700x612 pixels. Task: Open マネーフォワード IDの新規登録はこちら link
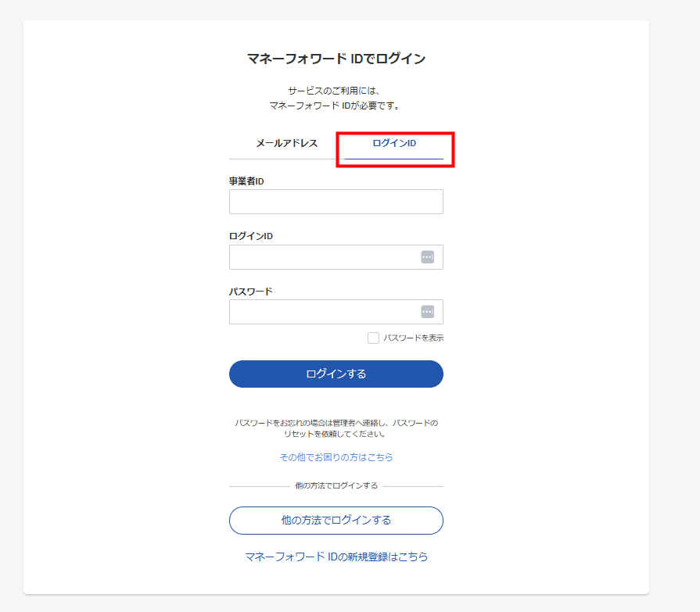coord(336,557)
